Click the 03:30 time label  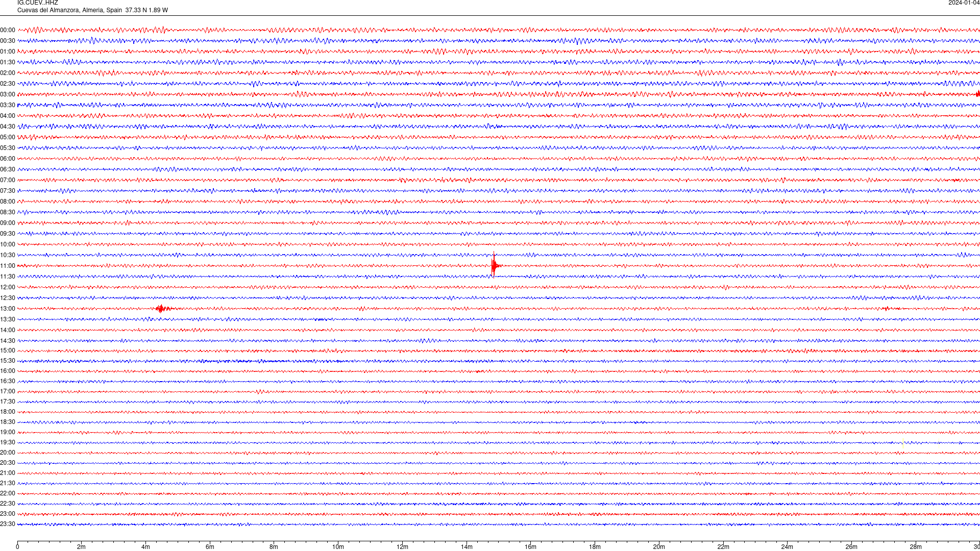point(8,105)
